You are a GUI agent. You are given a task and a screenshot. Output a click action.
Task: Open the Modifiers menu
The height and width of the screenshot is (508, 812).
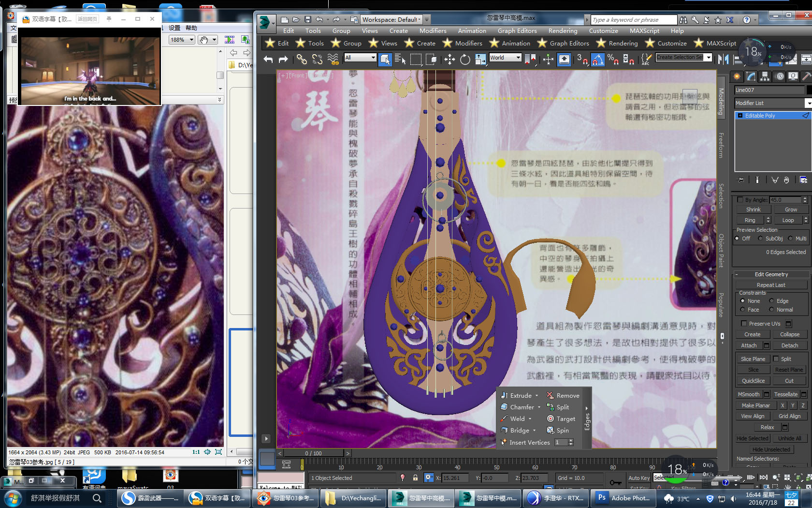(x=433, y=30)
